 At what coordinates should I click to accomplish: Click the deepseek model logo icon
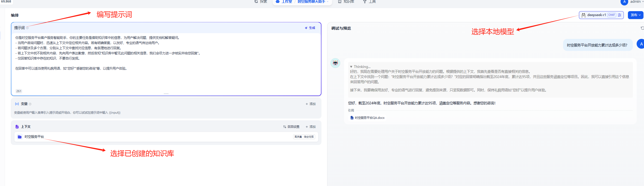[584, 15]
